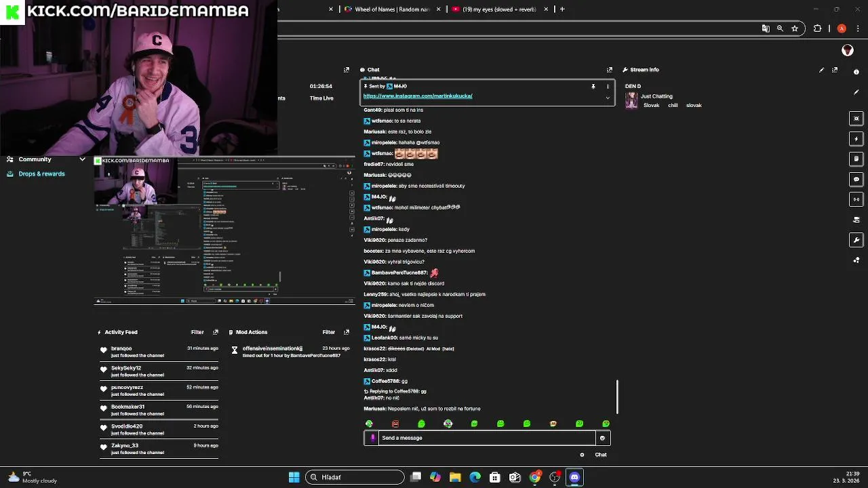Select branqoo follow activity entry
Viewport: 868px width, 488px height.
pyautogui.click(x=159, y=352)
